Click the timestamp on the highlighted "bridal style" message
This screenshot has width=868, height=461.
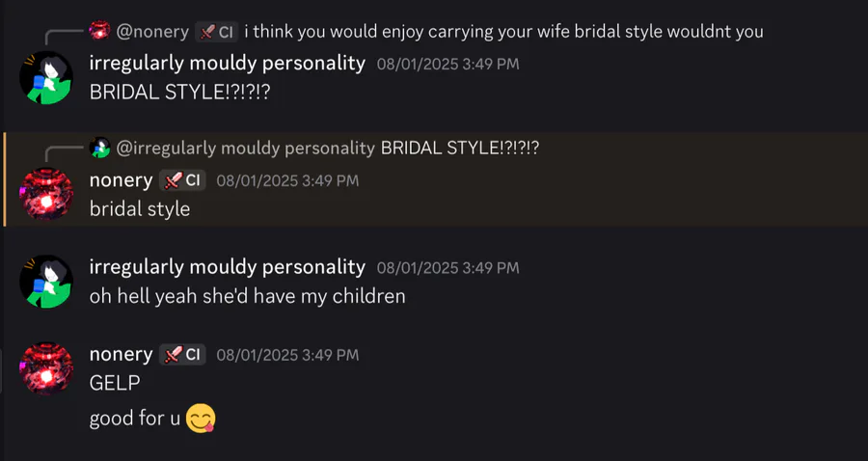(287, 180)
